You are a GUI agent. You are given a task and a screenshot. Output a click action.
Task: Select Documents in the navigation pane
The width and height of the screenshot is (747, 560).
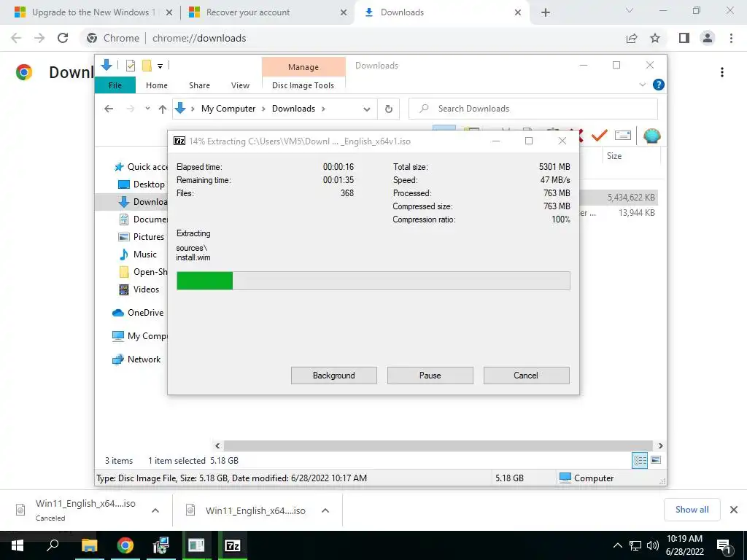(x=143, y=219)
